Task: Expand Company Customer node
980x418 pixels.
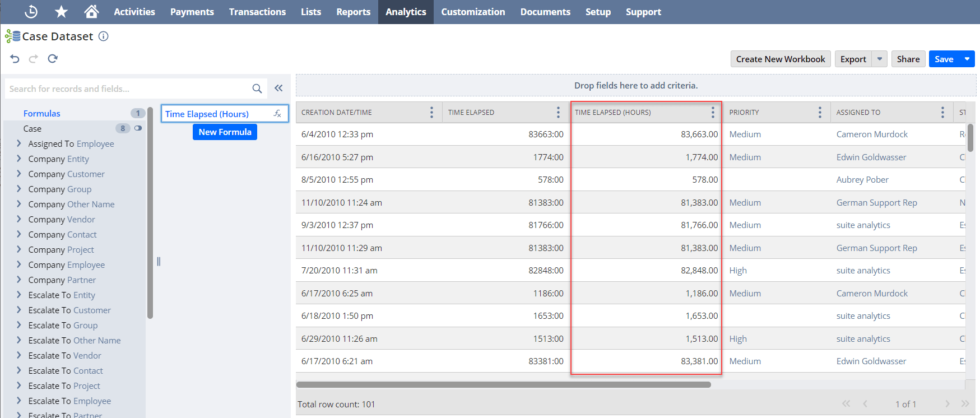Action: [19, 174]
